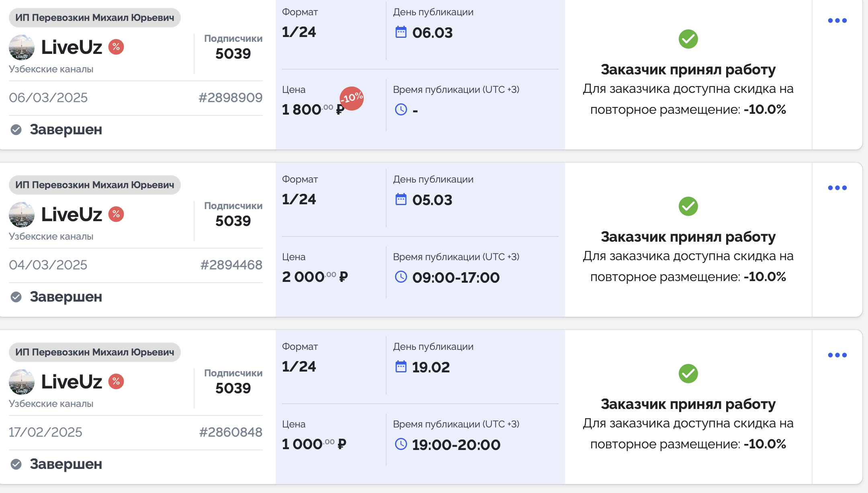Click clock icon beside 09:00-17:00
Image resolution: width=868 pixels, height=493 pixels.
pyautogui.click(x=401, y=277)
